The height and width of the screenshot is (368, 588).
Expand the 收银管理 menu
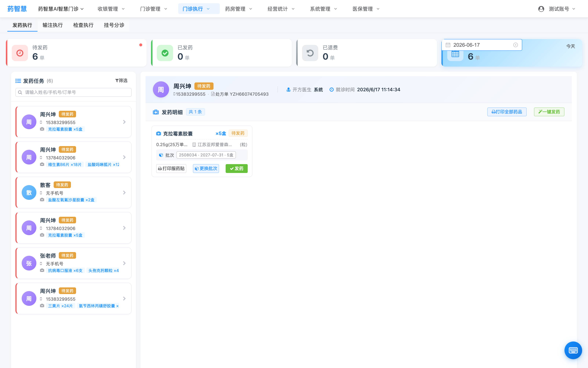(111, 9)
